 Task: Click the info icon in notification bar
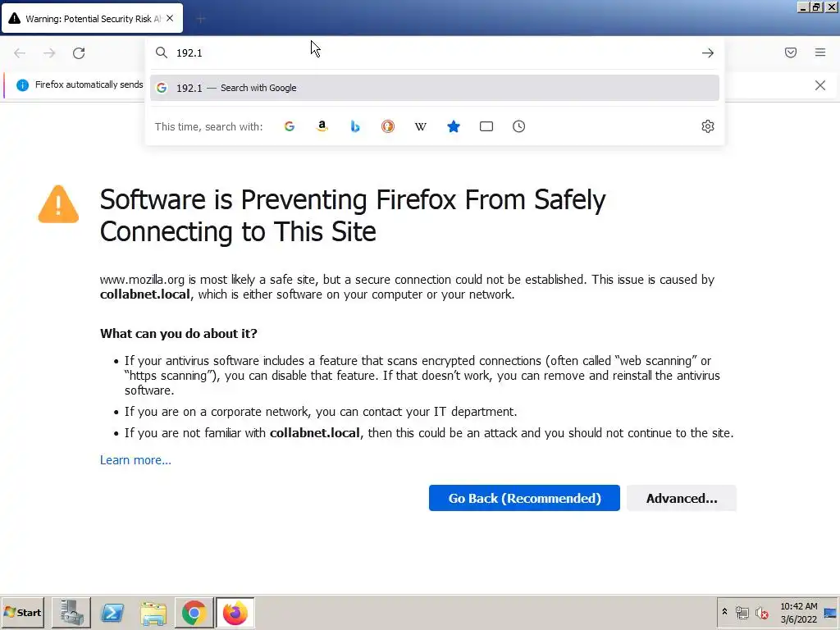(x=22, y=84)
